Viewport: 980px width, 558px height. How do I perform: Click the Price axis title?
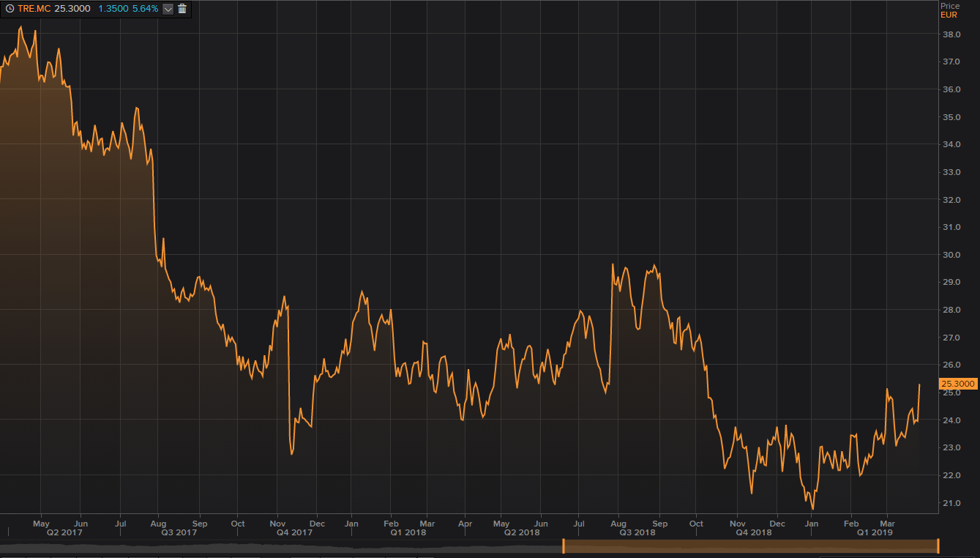pyautogui.click(x=950, y=6)
